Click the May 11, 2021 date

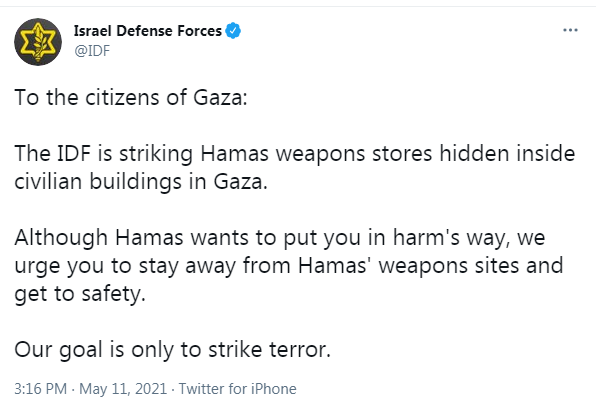(123, 389)
